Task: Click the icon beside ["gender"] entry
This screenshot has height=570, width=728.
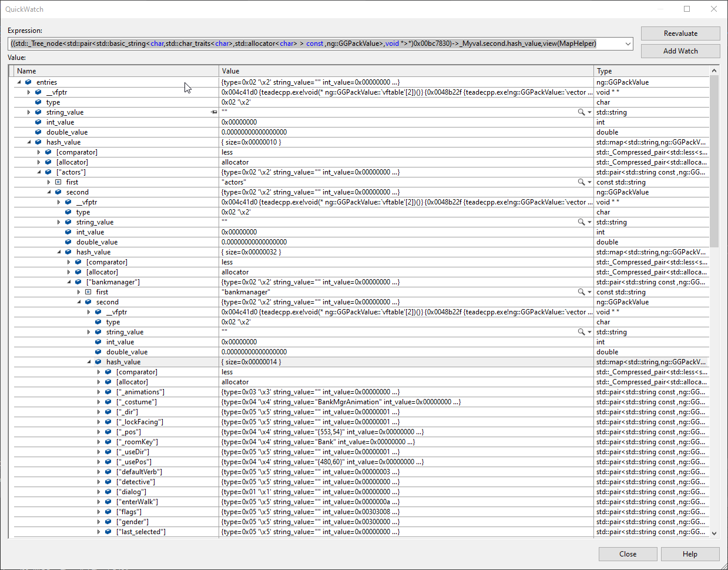Action: 108,522
